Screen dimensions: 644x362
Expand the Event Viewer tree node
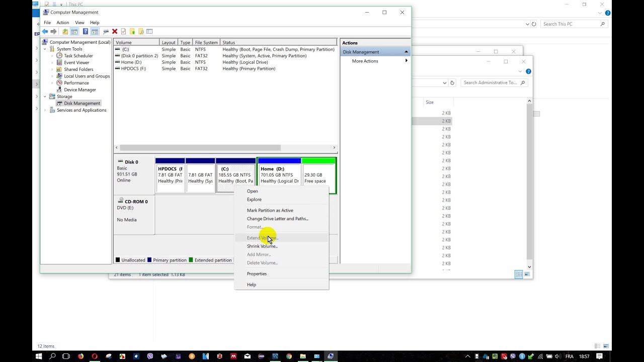52,63
